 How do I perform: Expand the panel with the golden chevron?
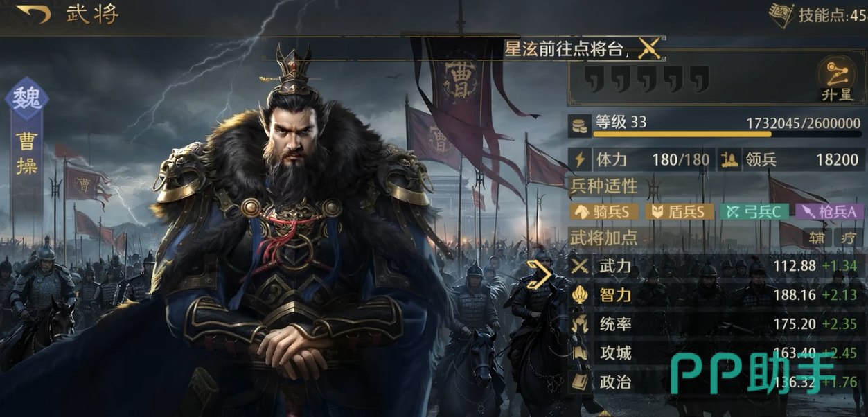click(x=539, y=275)
